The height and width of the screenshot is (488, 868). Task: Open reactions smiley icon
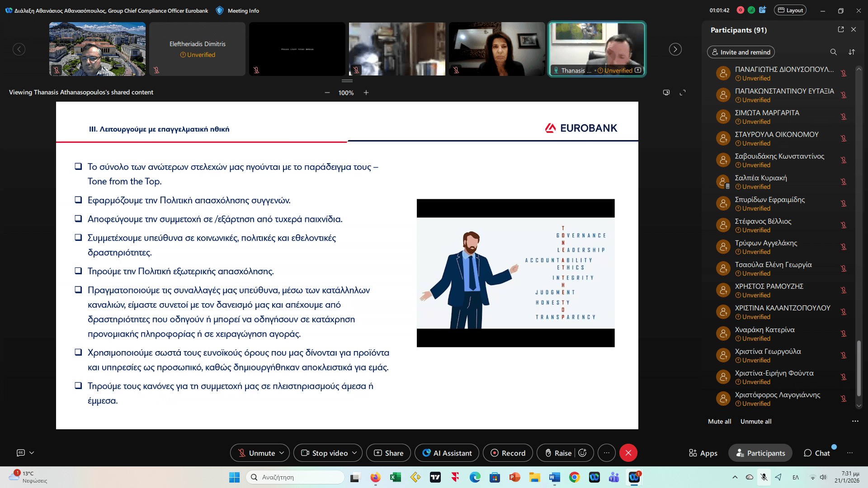[x=583, y=453]
